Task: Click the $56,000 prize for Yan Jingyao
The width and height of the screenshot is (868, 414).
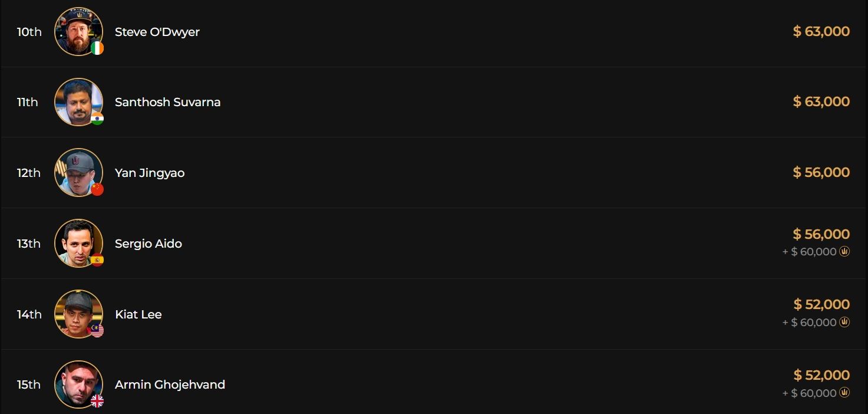Action: 821,172
